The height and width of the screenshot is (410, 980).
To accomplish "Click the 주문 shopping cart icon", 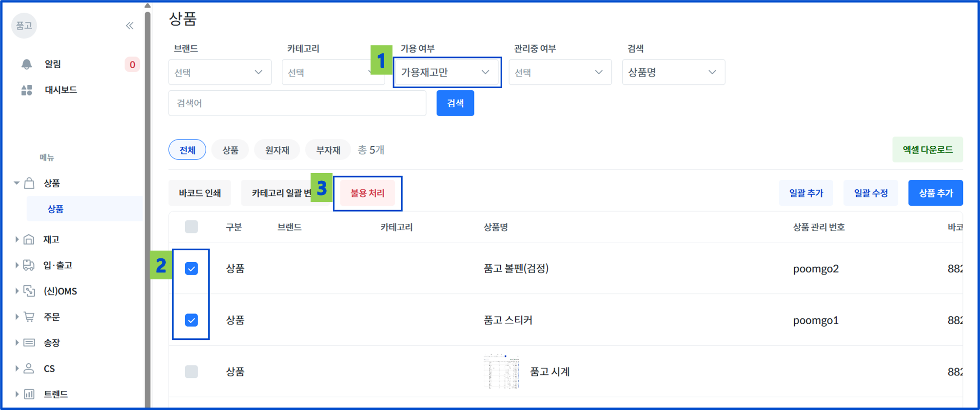I will (x=29, y=317).
